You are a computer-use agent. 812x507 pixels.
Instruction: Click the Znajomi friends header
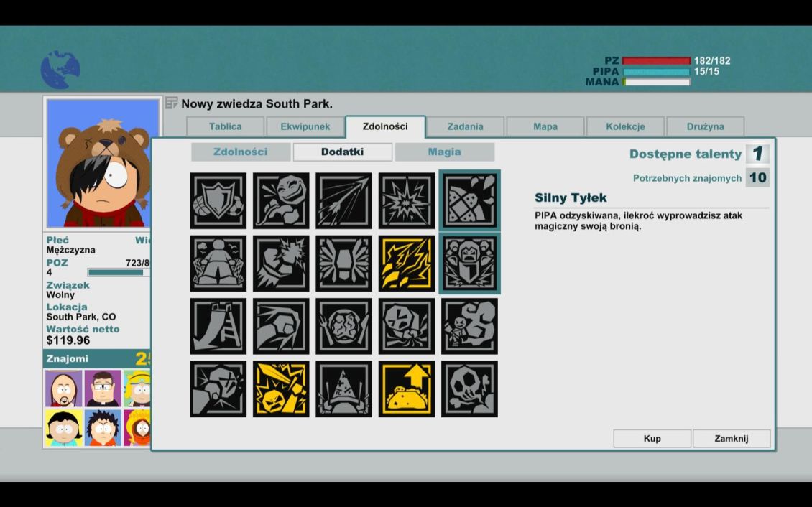97,358
